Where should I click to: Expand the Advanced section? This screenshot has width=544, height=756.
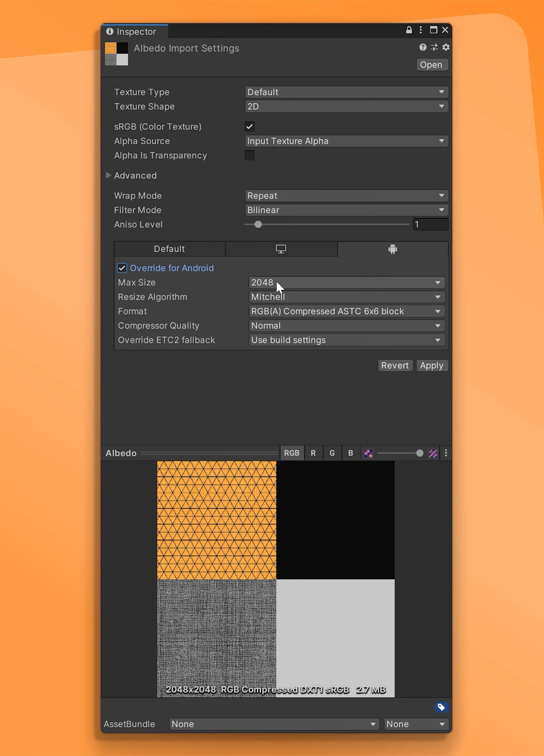click(x=109, y=175)
